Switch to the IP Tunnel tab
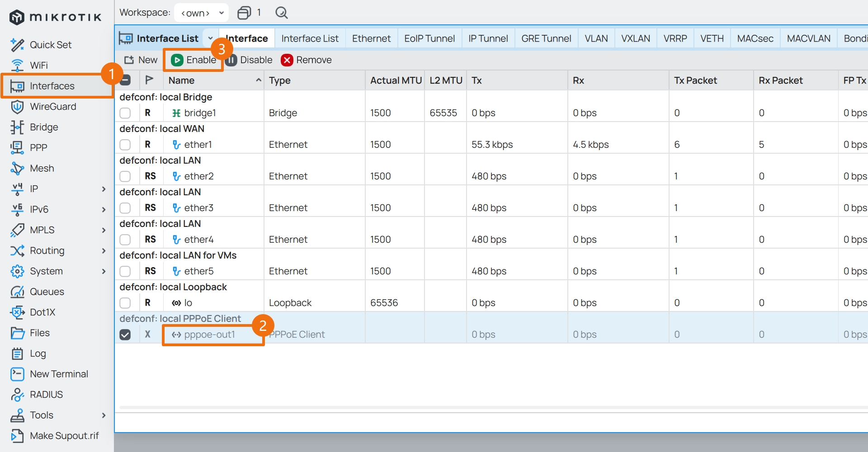Screen dimensions: 868x452 pos(488,38)
